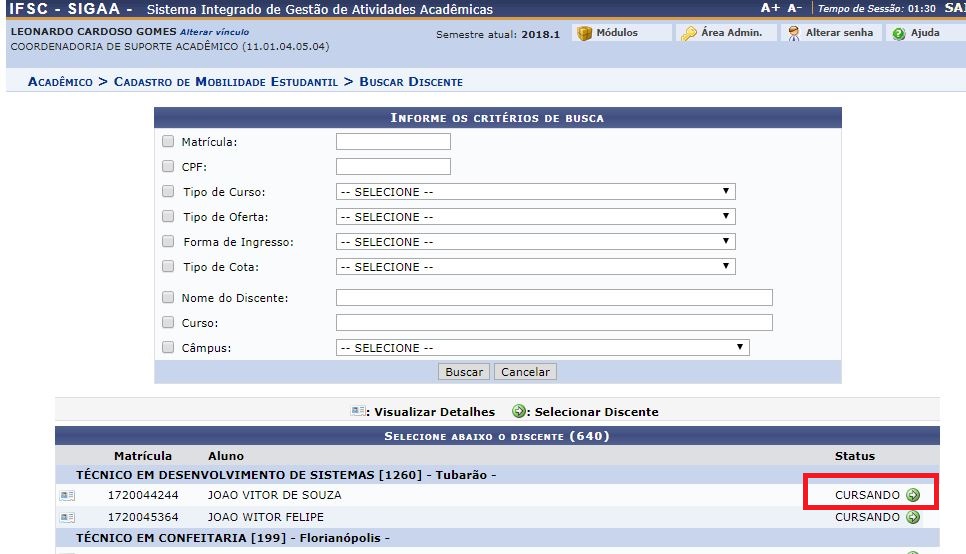966x554 pixels.
Task: Decrease font size with A-
Action: pos(795,8)
